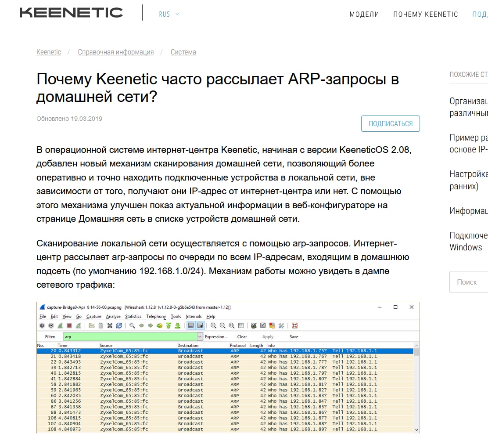Screen dimensions: 488x448
Task: Click the restart capture icon in Wireshark
Action: pos(79,325)
